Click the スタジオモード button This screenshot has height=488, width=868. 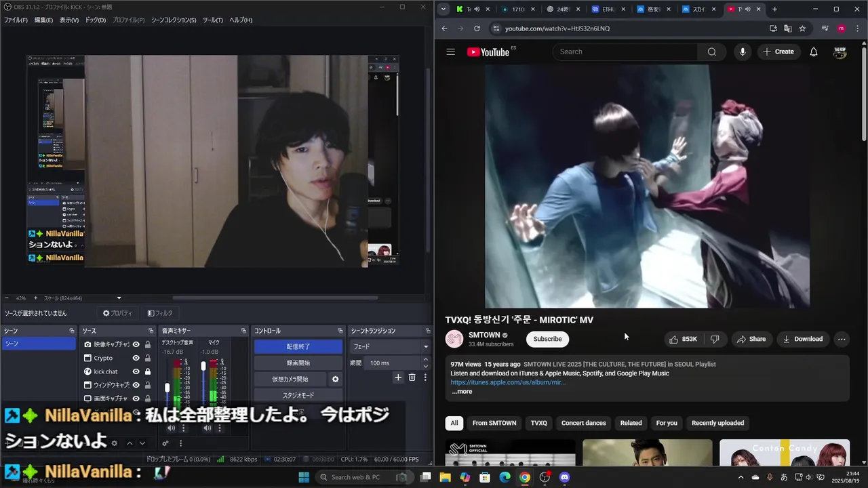point(298,395)
